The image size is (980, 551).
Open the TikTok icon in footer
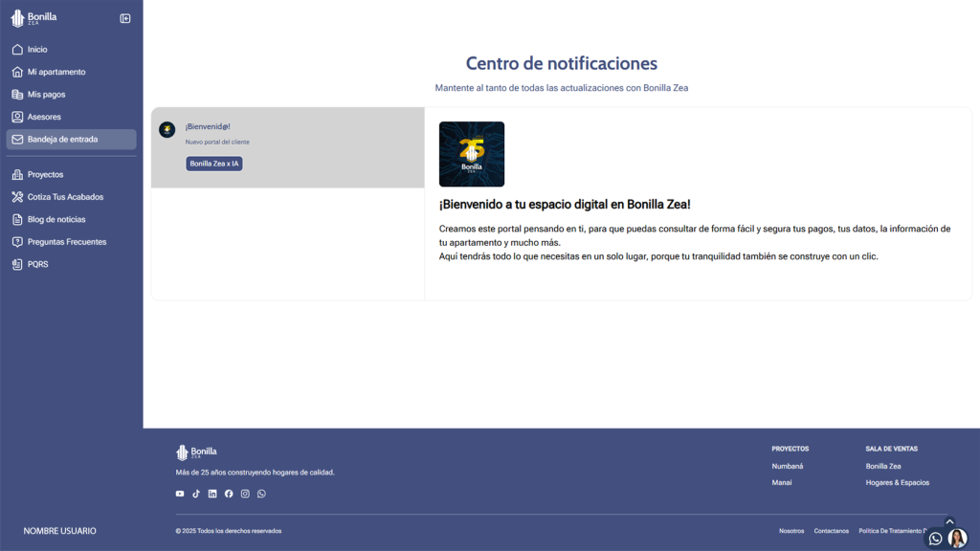pos(196,494)
